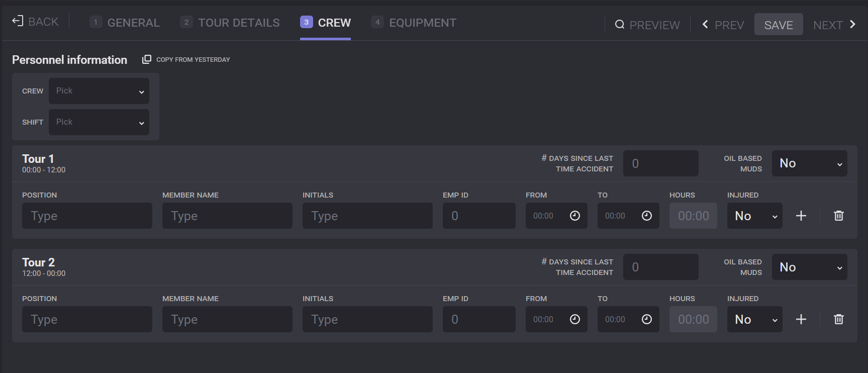Open the clock picker for Tour 1 FROM
This screenshot has width=868, height=373.
click(x=574, y=216)
